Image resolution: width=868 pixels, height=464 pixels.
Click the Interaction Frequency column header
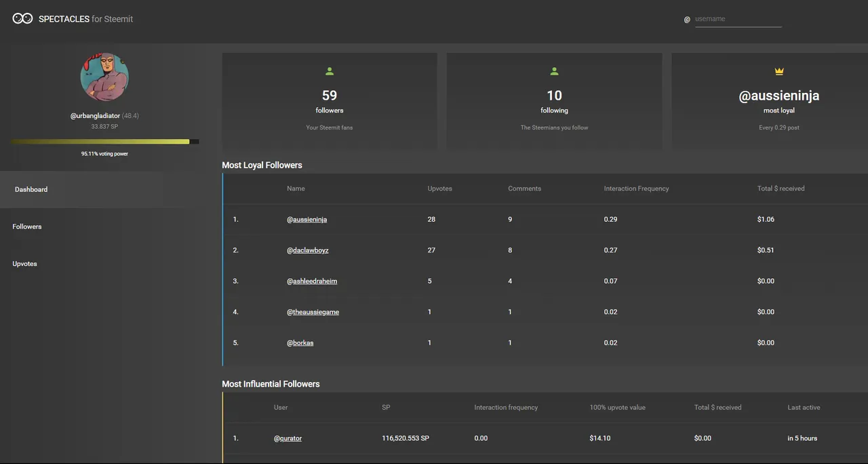[637, 189]
